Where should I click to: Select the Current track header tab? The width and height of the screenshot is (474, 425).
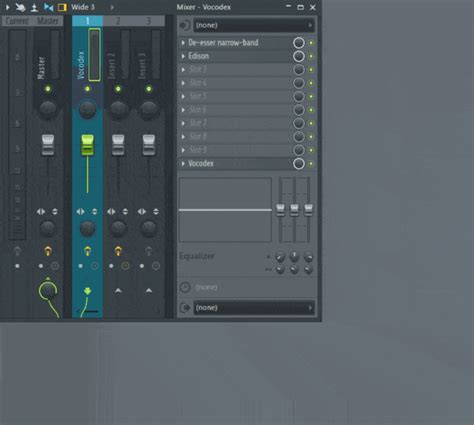[17, 21]
